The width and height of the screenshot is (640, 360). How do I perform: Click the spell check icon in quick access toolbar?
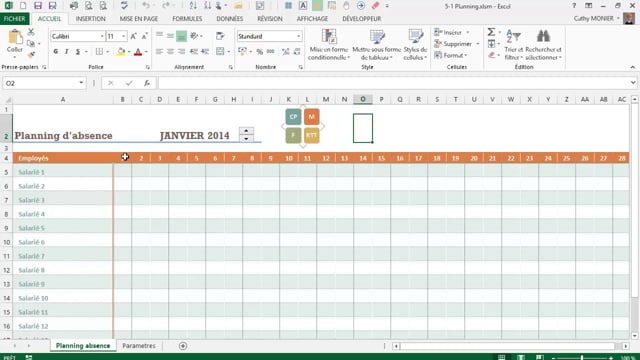124,6
